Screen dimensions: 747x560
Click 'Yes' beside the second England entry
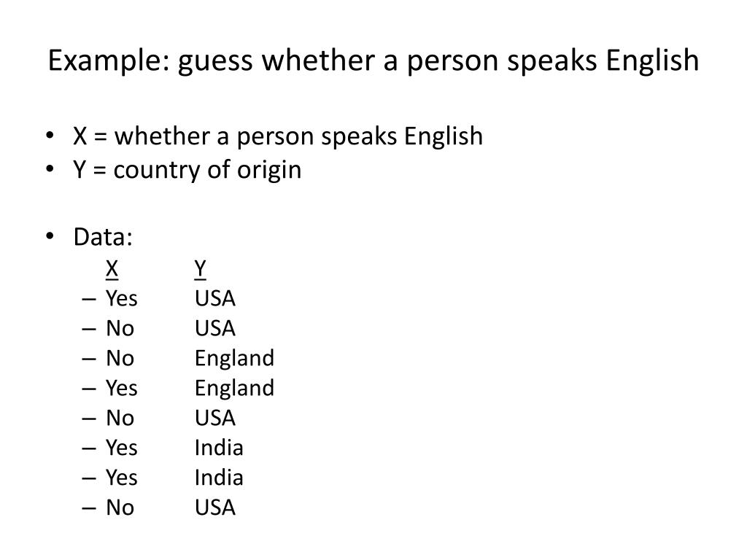coord(122,389)
